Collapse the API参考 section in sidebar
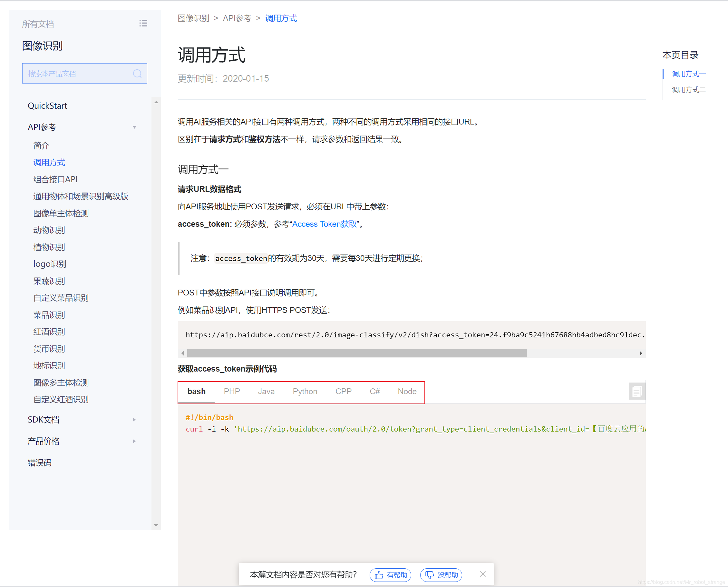The height and width of the screenshot is (588, 728). [135, 127]
